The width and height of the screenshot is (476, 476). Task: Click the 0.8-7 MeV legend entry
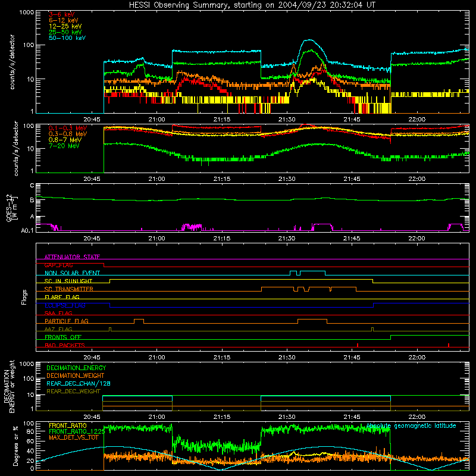(65, 140)
